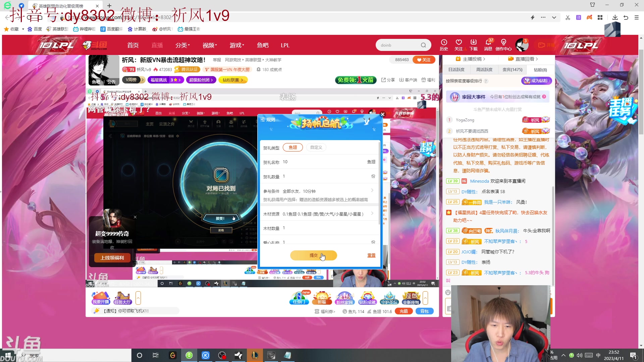Open the 背包 backpack button

(x=425, y=311)
